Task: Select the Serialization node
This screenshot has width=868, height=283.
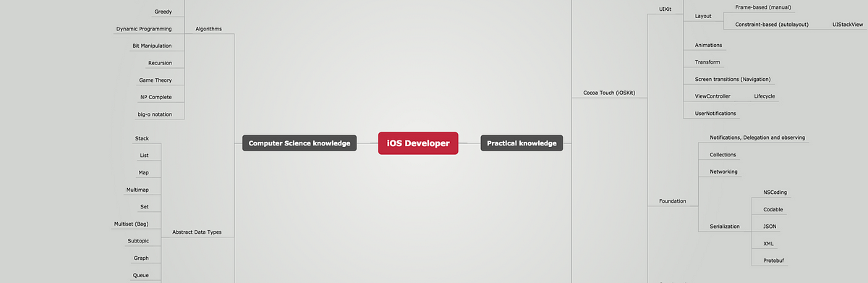Action: pyautogui.click(x=725, y=227)
